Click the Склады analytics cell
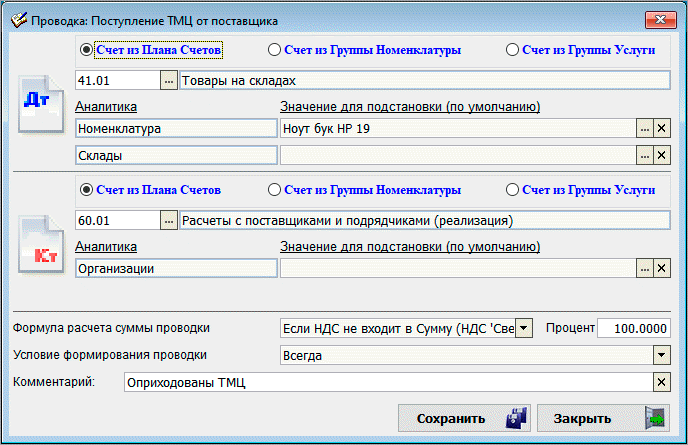Viewport: 688px width, 445px height. [x=176, y=155]
